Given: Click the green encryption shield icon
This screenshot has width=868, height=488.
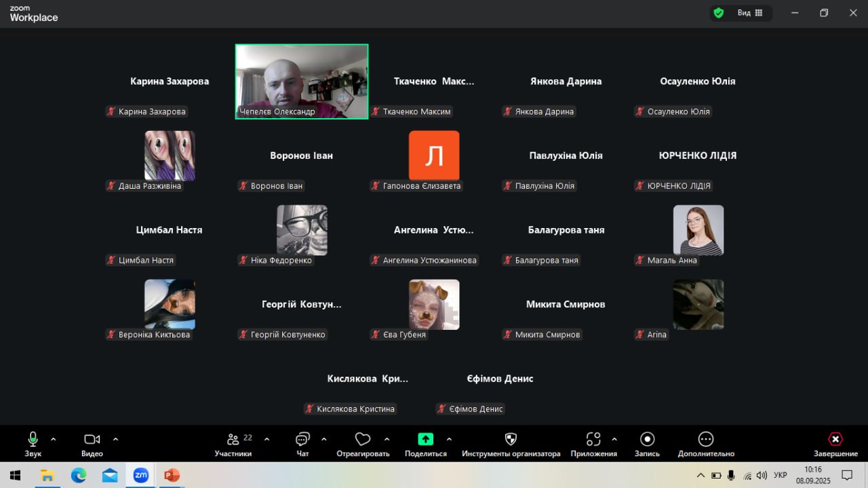Looking at the screenshot, I should pyautogui.click(x=719, y=13).
